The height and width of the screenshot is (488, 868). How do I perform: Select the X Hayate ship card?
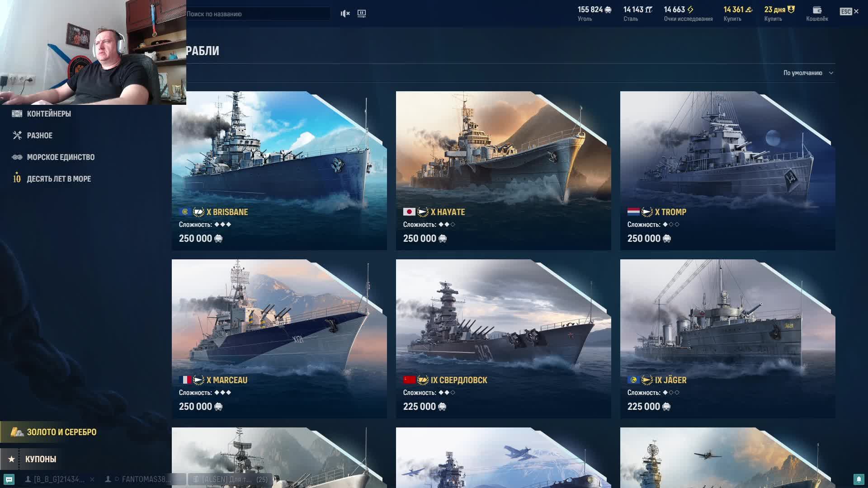click(504, 171)
